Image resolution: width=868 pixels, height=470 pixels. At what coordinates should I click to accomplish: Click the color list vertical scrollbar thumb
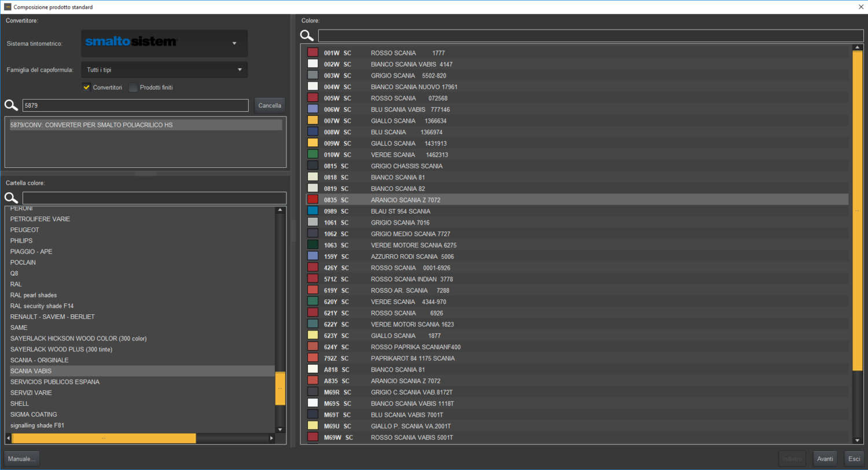pos(858,211)
